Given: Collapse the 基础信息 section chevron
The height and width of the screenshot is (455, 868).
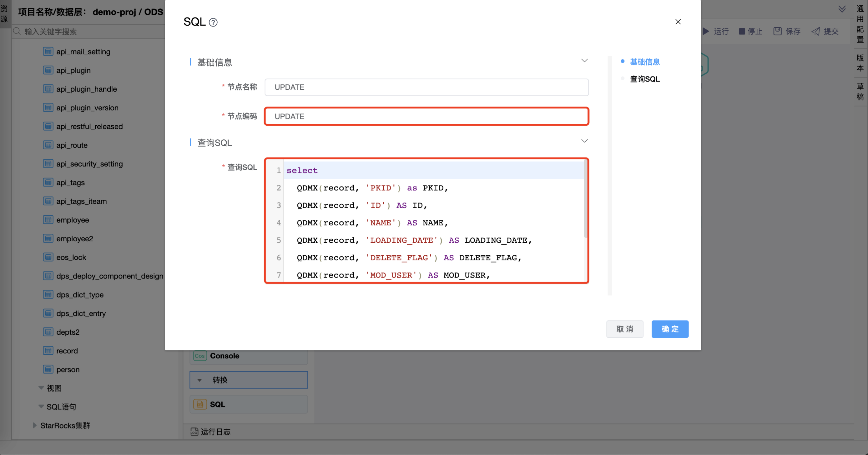Looking at the screenshot, I should (584, 61).
